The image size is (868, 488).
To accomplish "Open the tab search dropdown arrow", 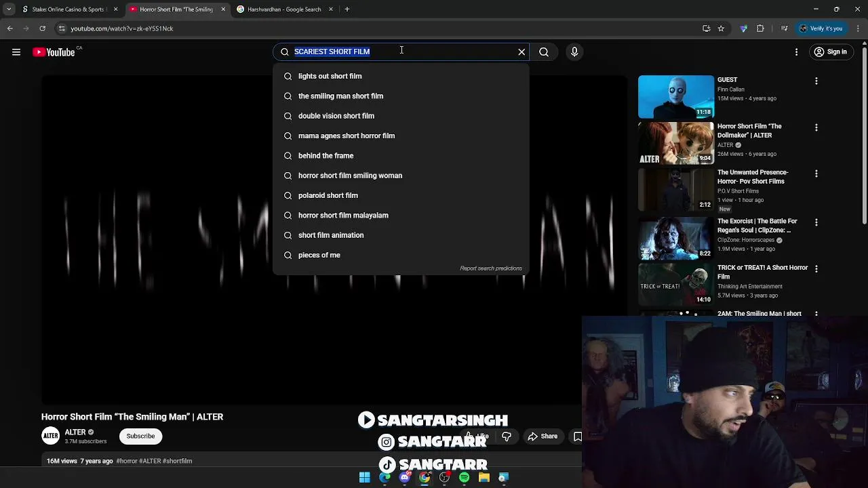I will pyautogui.click(x=9, y=9).
